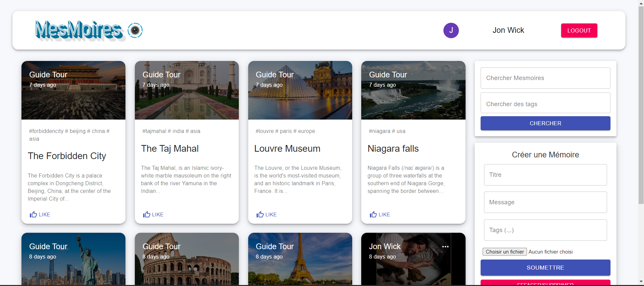This screenshot has width=644, height=286.
Task: Click the LOGOUT button
Action: [579, 30]
